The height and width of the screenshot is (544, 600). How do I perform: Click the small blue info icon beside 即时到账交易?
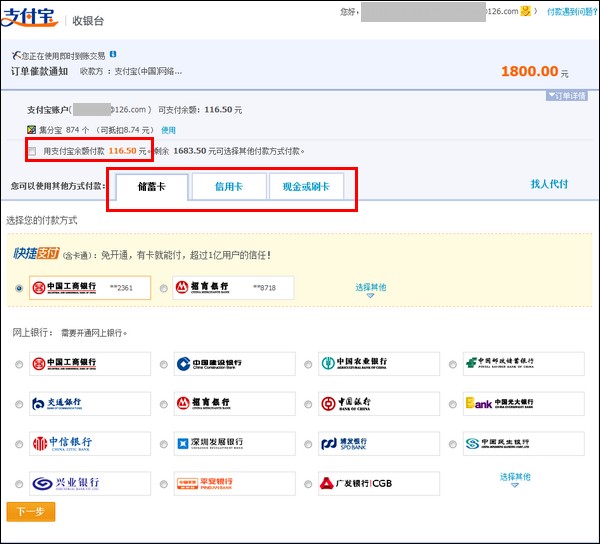coord(113,54)
